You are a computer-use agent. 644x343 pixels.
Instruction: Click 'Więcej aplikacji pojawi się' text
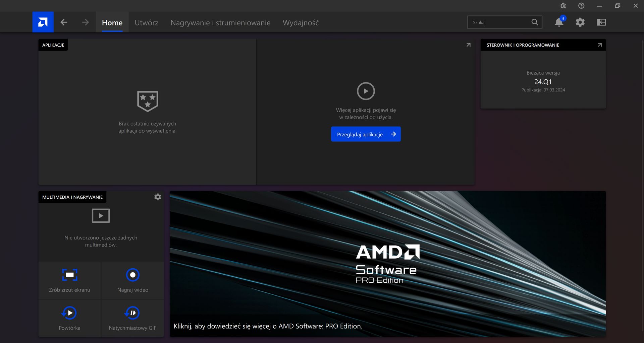(x=366, y=114)
